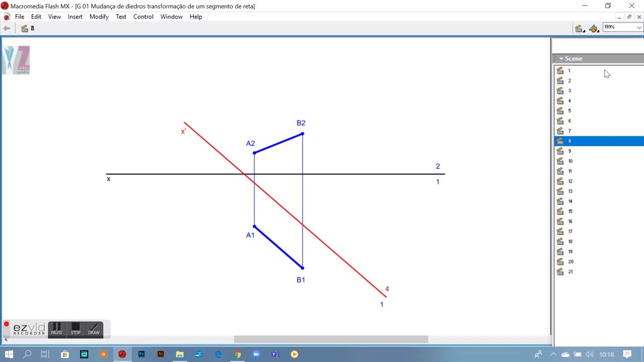Select scene 6 in Scene panel
Image resolution: width=644 pixels, height=362 pixels.
[x=599, y=121]
